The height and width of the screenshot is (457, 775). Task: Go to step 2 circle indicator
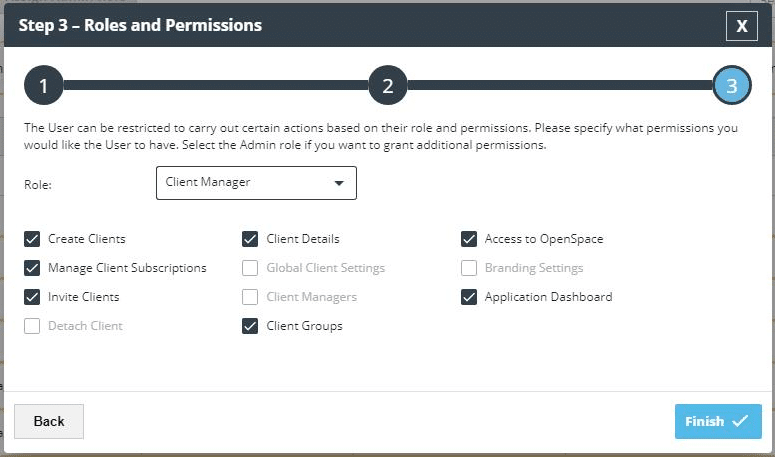(388, 86)
